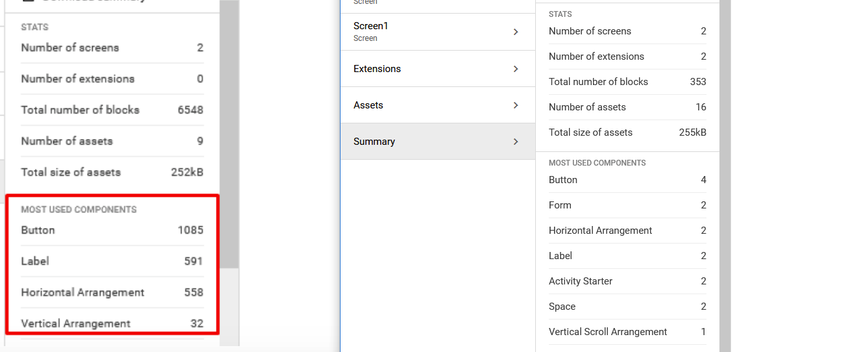Select the Assets list entry

[x=368, y=105]
